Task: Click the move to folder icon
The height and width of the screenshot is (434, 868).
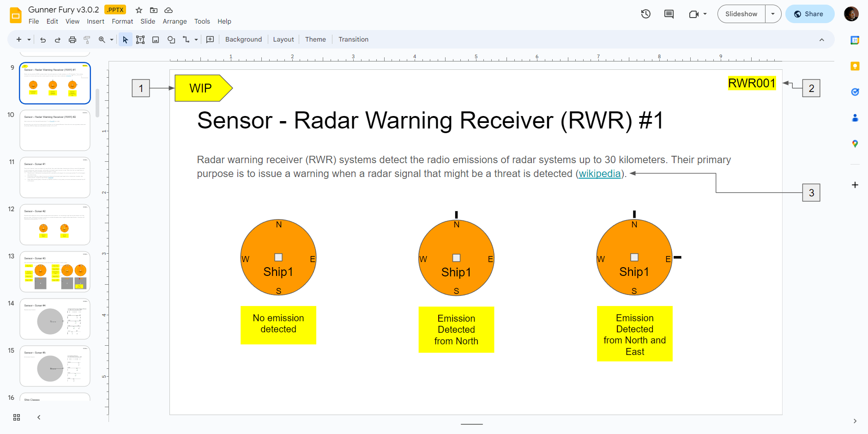Action: [154, 10]
